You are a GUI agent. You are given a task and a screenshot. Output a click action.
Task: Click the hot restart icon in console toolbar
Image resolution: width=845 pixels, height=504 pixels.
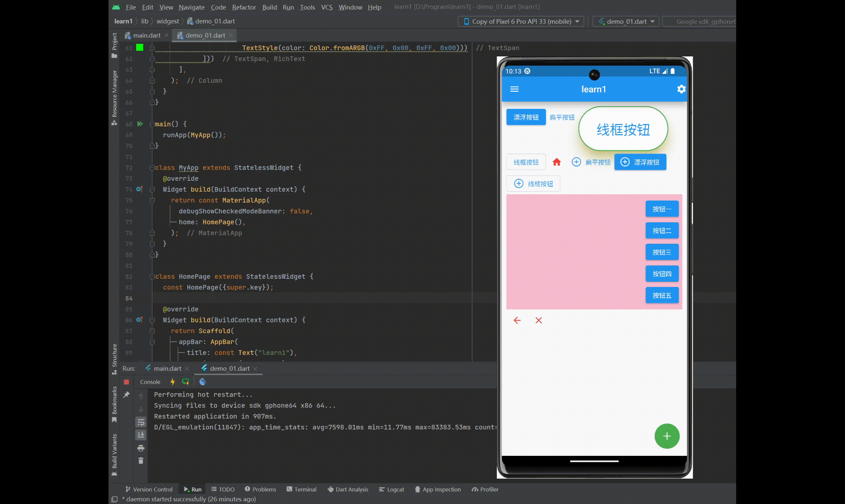pos(186,382)
